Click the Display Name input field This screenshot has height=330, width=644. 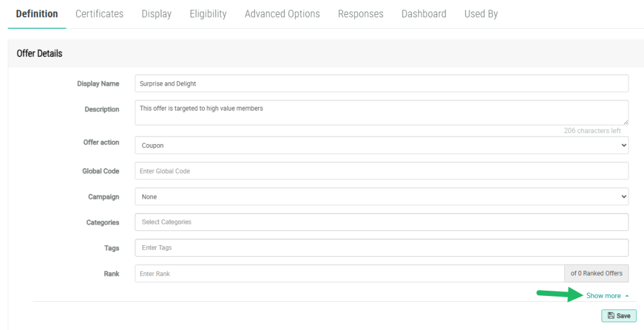click(381, 84)
